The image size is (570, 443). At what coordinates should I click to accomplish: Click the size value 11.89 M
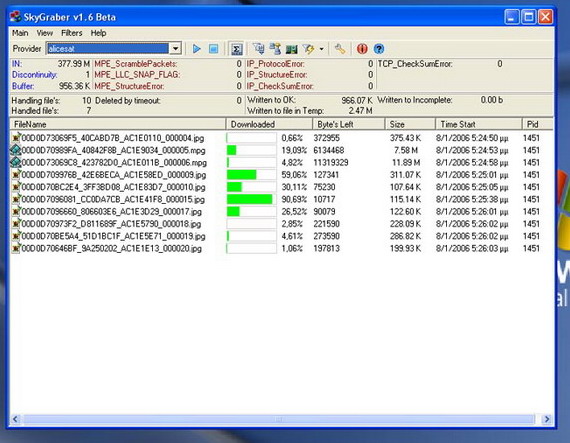pos(405,163)
